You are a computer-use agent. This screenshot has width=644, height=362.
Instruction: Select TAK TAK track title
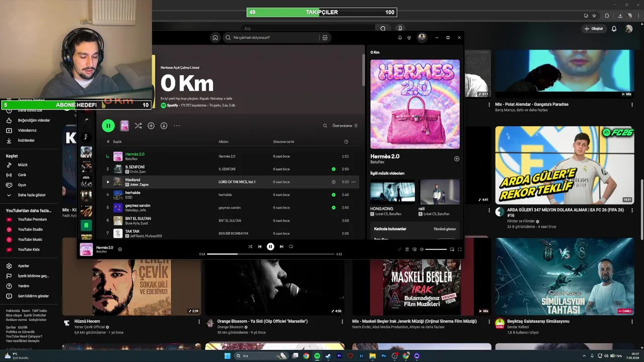(132, 231)
